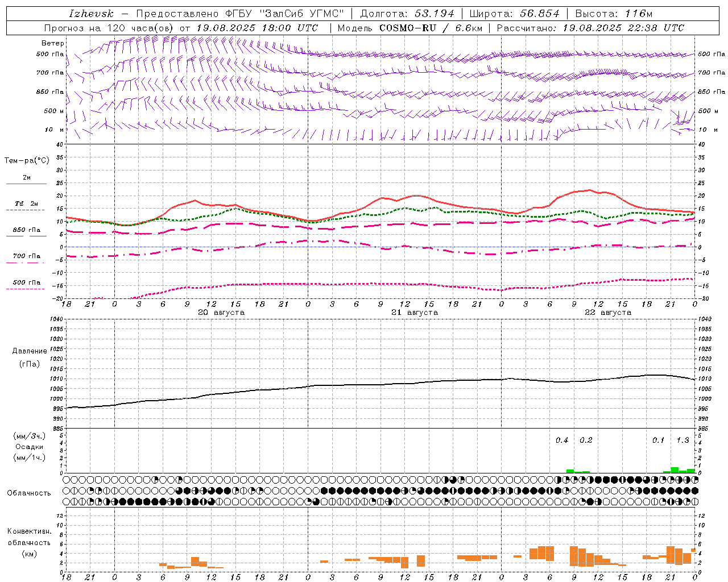Click the "Конвективн." convective cloud label
Image resolution: width=728 pixels, height=582 pixels.
click(29, 532)
